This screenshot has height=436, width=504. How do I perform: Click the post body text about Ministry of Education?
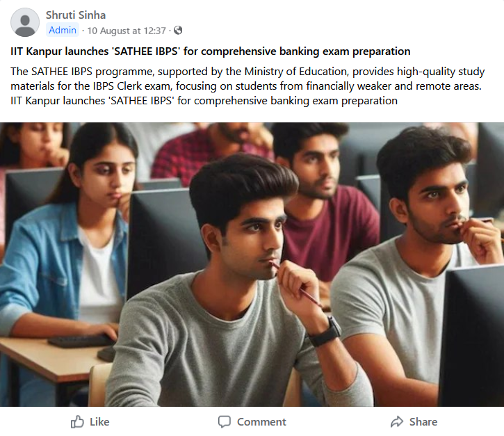(247, 79)
